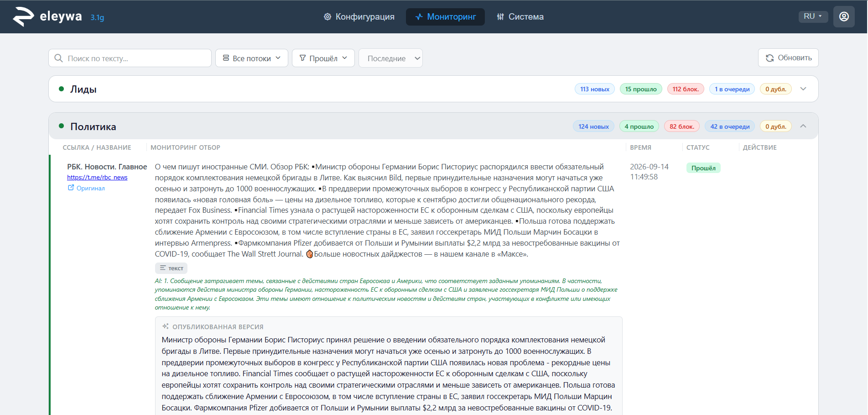Open the RU language dropdown
Screen dimensions: 868x415
click(813, 16)
